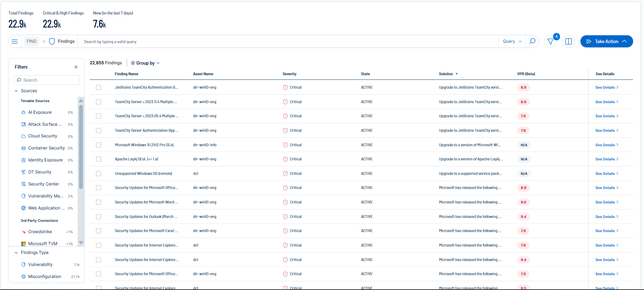Expand the Query dropdown
The image size is (644, 290).
pos(512,41)
